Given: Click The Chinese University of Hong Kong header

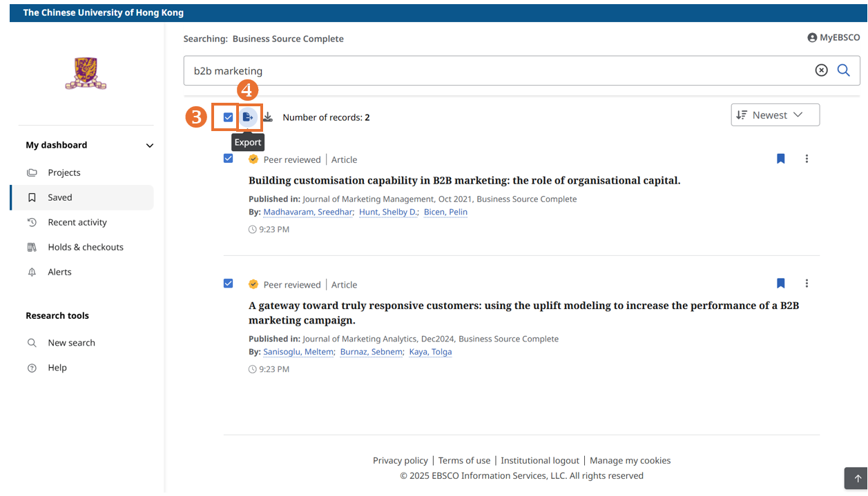Looking at the screenshot, I should coord(104,13).
